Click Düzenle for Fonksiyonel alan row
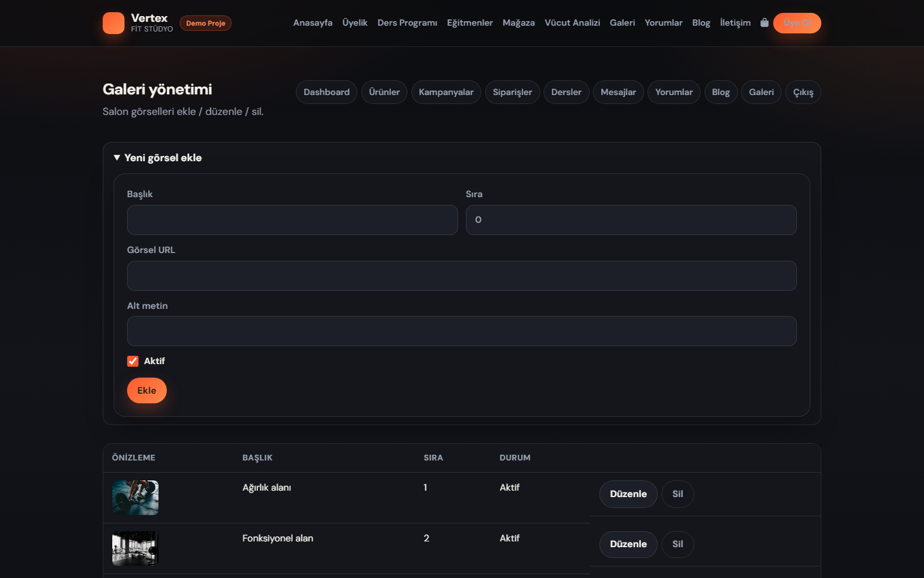This screenshot has width=924, height=578. pyautogui.click(x=628, y=544)
